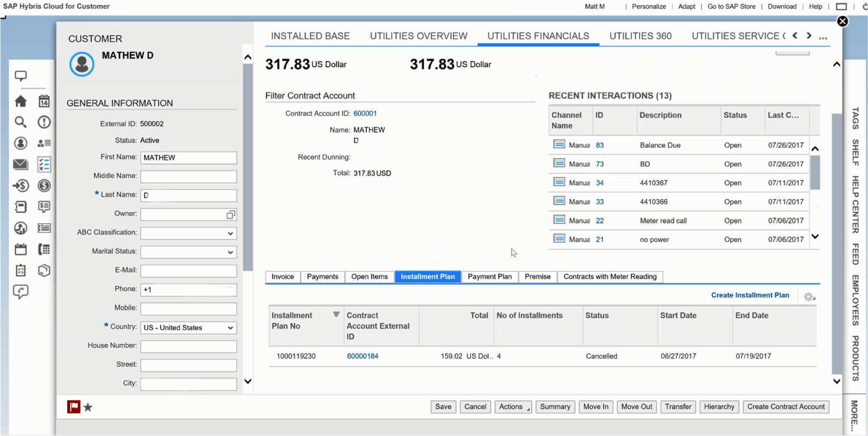Open contract account 60000184 link
The width and height of the screenshot is (868, 436).
363,356
